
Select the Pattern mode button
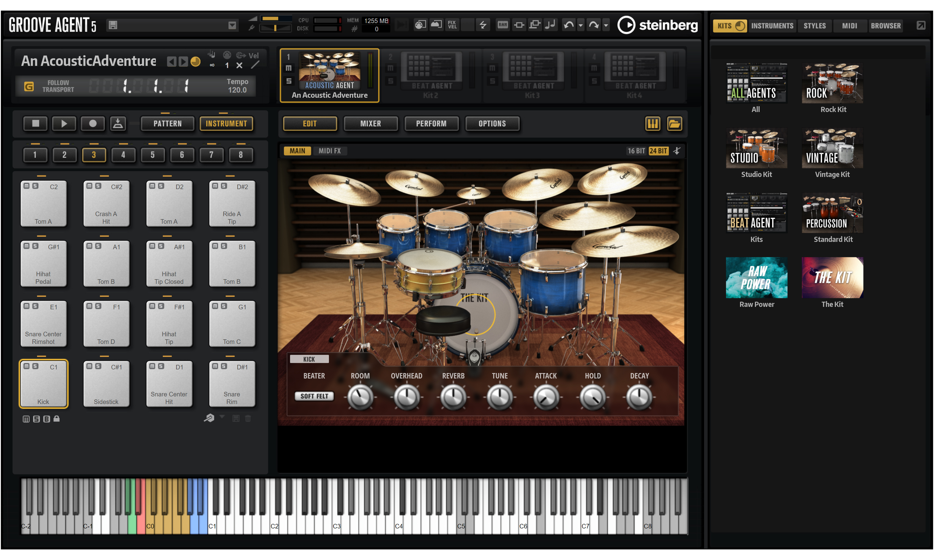pyautogui.click(x=167, y=124)
